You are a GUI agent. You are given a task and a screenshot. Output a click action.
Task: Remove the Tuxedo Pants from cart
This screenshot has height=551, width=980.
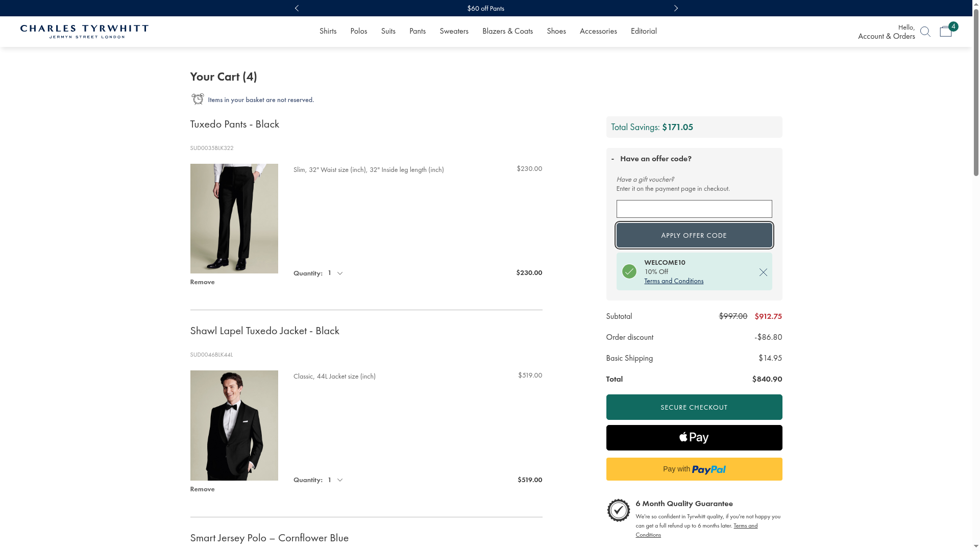point(202,282)
